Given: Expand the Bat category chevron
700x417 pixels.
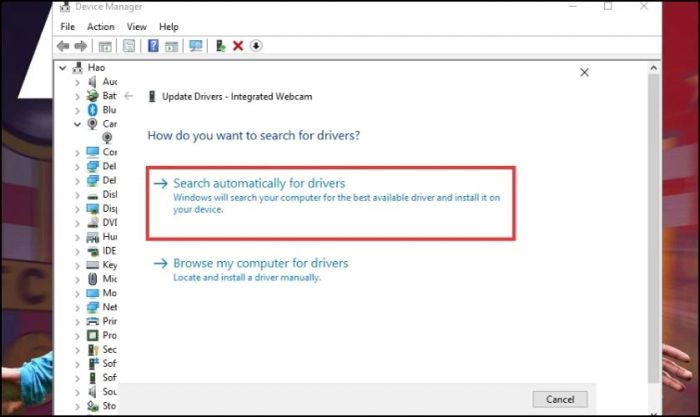Looking at the screenshot, I should click(x=77, y=96).
